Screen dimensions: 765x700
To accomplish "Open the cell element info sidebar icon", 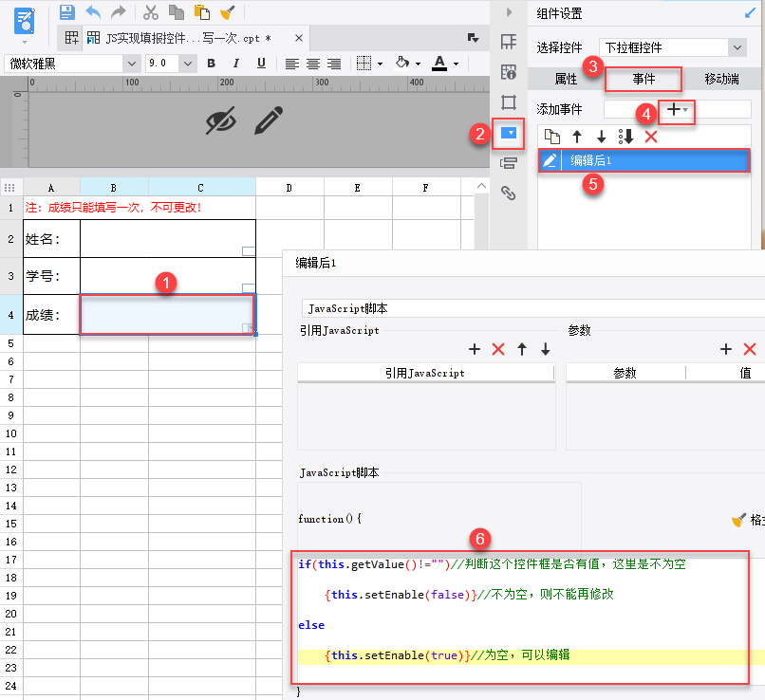I will (509, 72).
